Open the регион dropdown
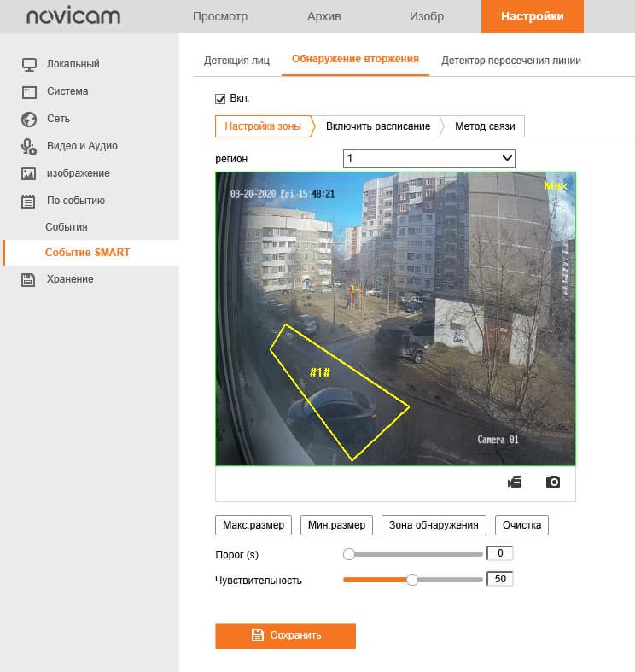Image resolution: width=635 pixels, height=672 pixels. (429, 159)
